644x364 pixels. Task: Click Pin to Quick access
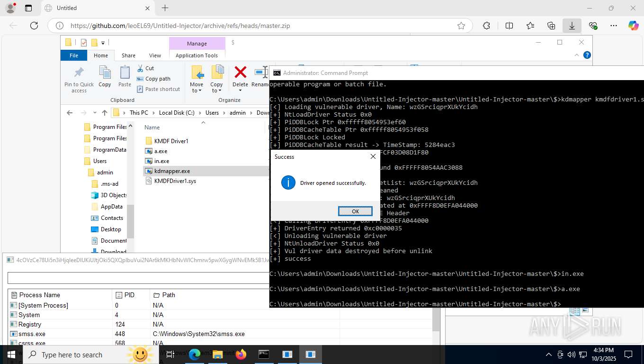click(x=79, y=80)
